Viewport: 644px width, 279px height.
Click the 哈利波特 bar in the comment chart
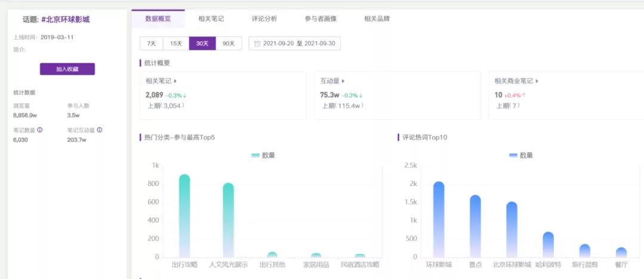click(549, 245)
